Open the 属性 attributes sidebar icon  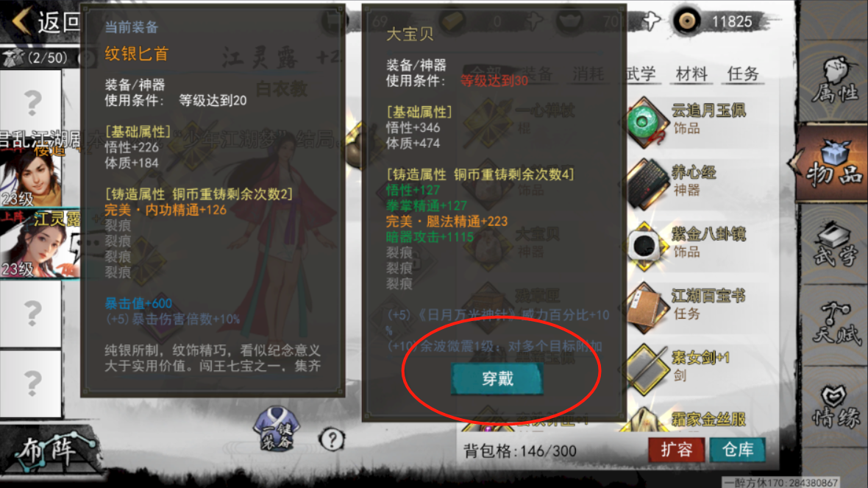835,82
